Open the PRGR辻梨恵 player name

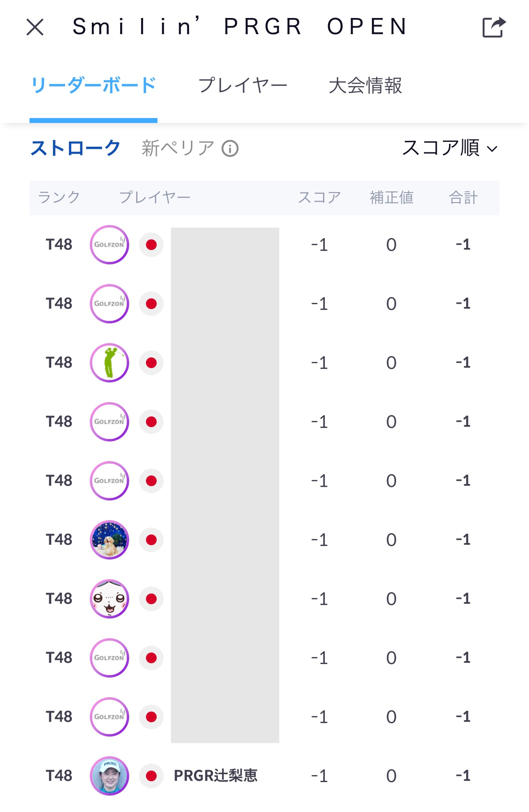(x=215, y=776)
